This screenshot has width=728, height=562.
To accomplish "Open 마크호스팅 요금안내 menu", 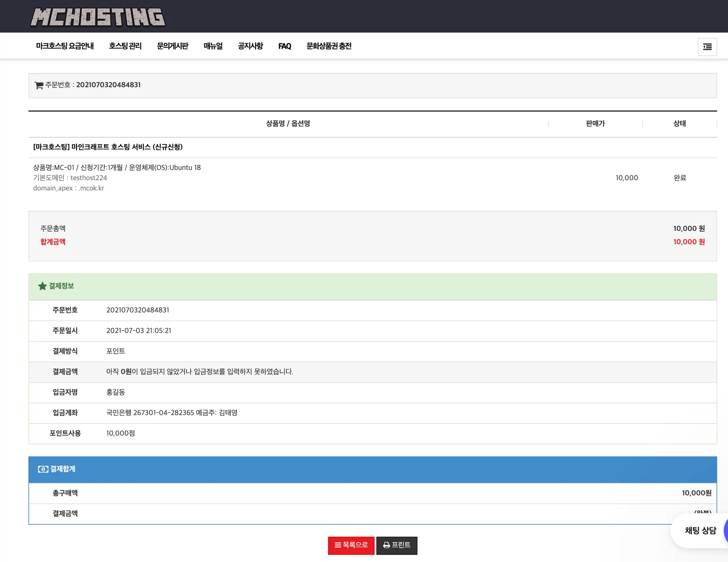I will click(65, 46).
